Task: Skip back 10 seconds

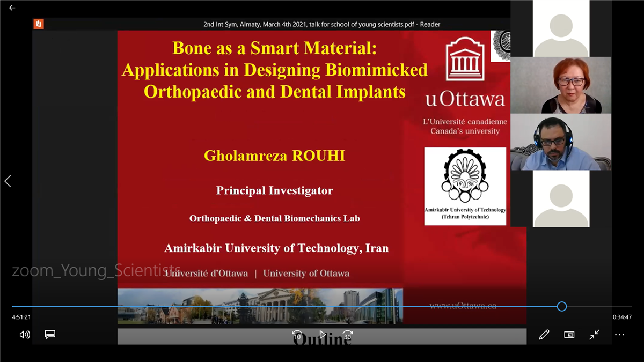Action: 297,335
